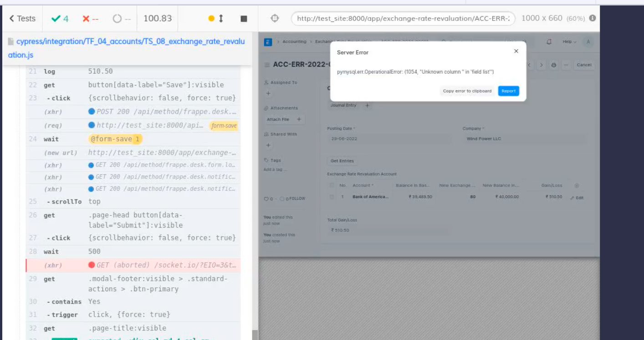Open the grid column settings gear icon

(577, 185)
